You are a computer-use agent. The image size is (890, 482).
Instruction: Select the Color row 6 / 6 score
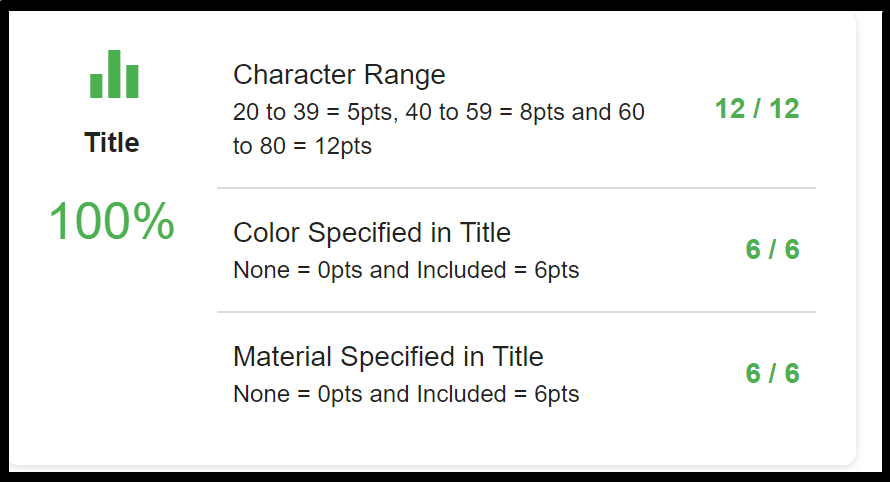pos(773,249)
